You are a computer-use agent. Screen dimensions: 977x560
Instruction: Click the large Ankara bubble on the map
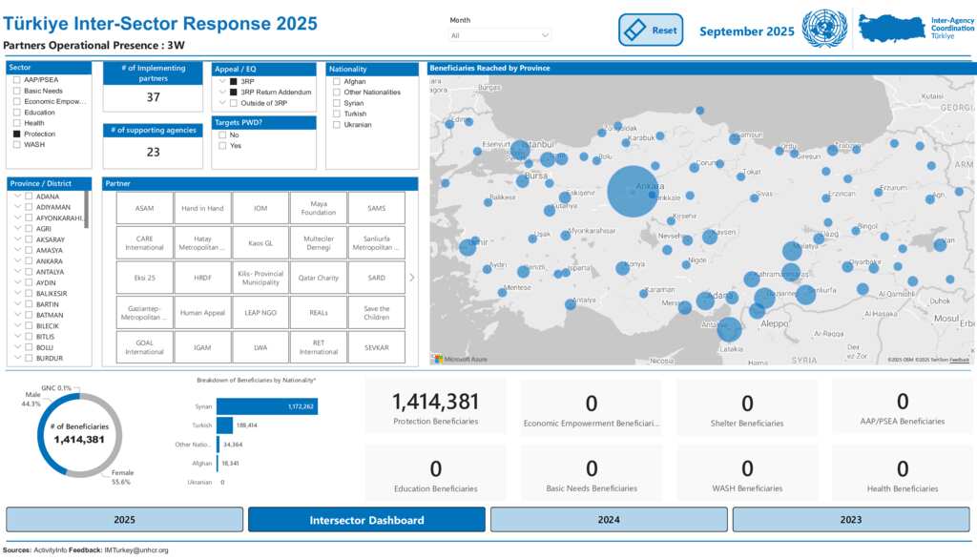[633, 192]
